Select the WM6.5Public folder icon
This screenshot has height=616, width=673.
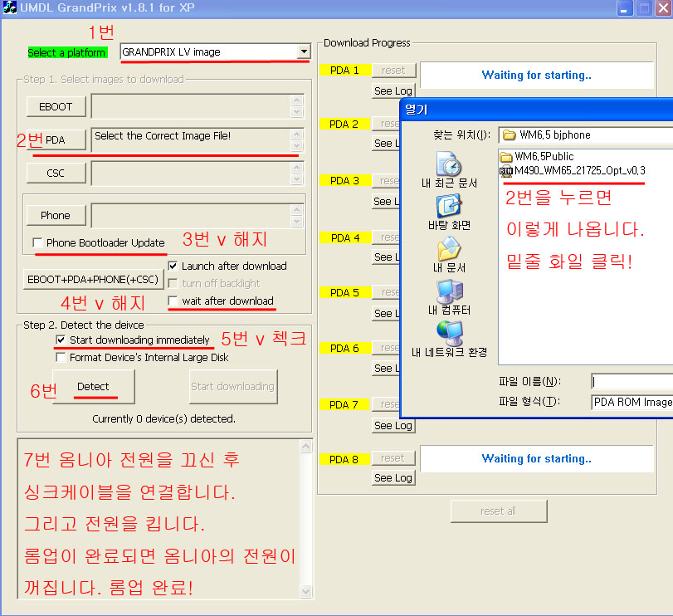pyautogui.click(x=506, y=157)
